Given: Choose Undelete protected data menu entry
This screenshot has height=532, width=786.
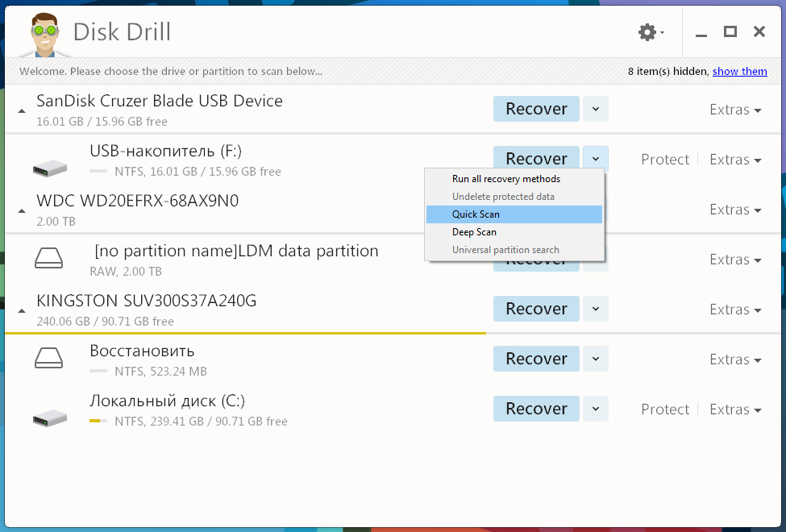Looking at the screenshot, I should [514, 197].
